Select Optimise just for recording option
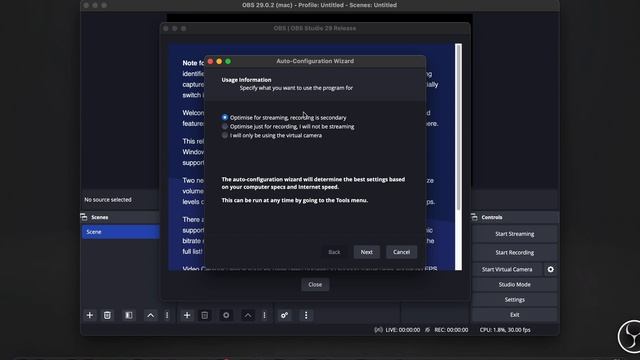640x360 pixels. 288,127
